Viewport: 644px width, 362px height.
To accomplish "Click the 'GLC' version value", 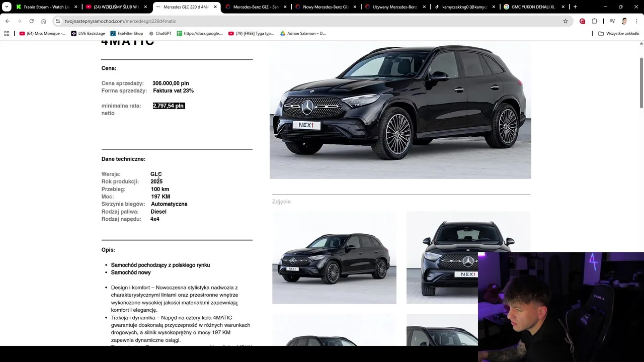I will [x=156, y=174].
